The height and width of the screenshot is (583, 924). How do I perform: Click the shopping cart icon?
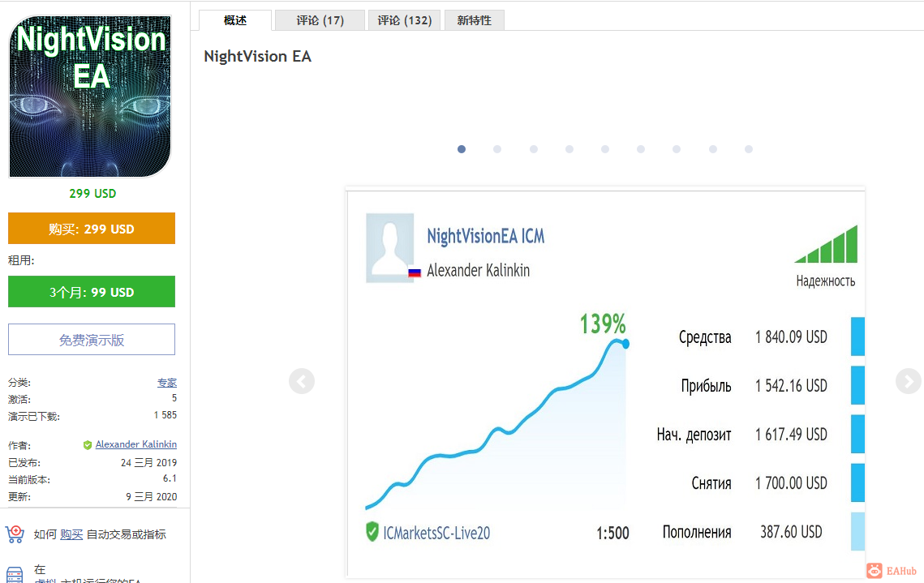(x=15, y=534)
